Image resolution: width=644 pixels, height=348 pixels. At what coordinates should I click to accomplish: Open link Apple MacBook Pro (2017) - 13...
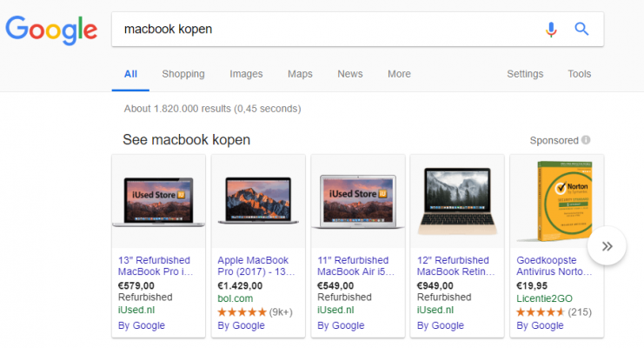coord(256,265)
